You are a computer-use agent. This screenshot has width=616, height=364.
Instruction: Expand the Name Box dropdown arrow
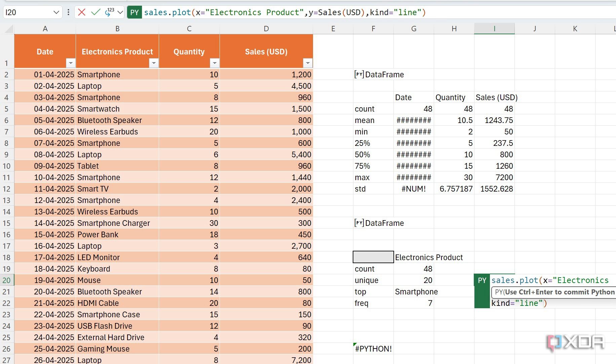point(56,12)
